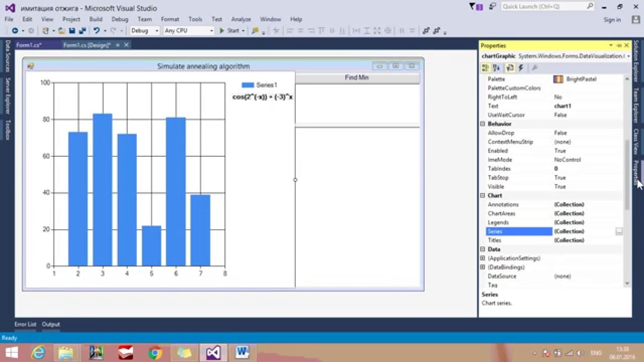
Task: Click the Open File toolbar icon
Action: click(62, 31)
